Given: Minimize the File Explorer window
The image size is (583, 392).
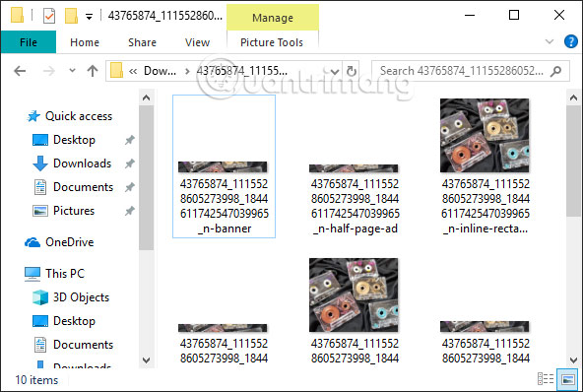Looking at the screenshot, I should point(470,15).
